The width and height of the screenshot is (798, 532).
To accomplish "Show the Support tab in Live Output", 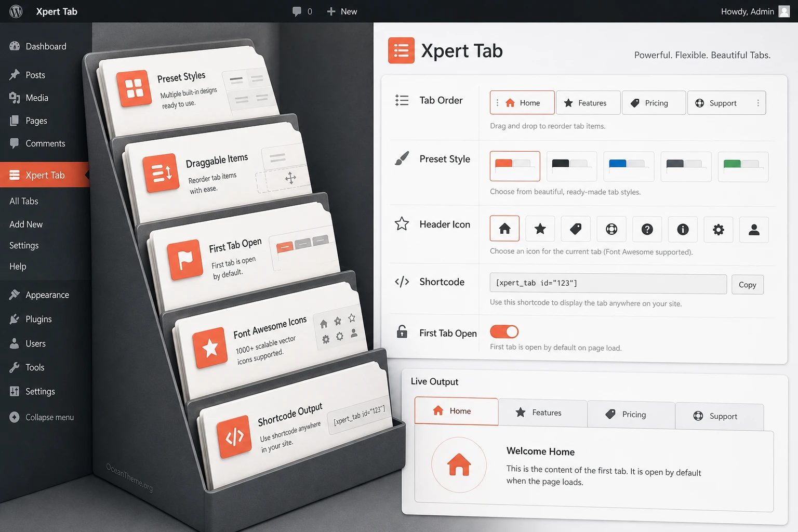I will click(720, 416).
